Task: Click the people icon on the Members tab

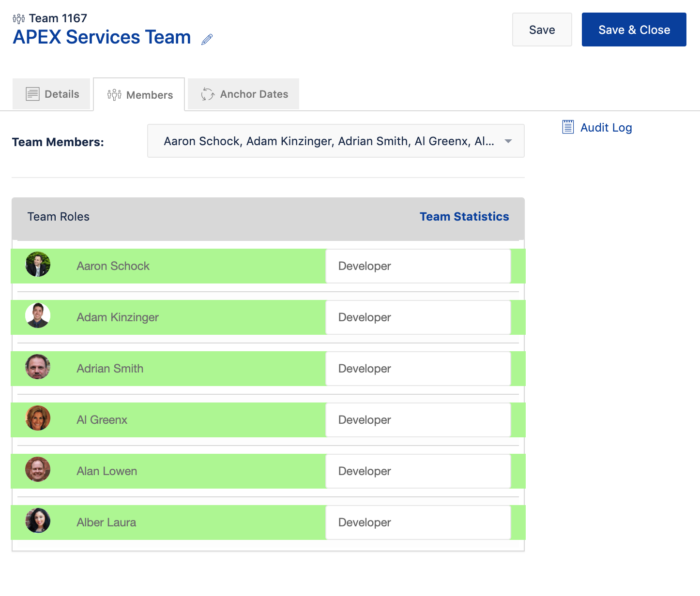Action: (114, 94)
